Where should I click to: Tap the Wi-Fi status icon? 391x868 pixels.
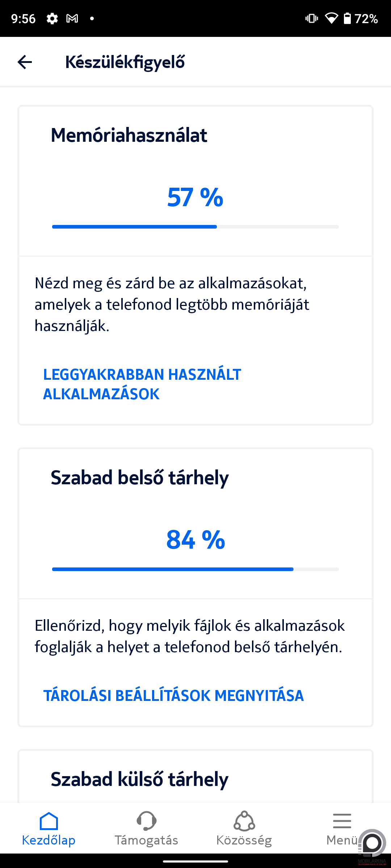coord(331,18)
